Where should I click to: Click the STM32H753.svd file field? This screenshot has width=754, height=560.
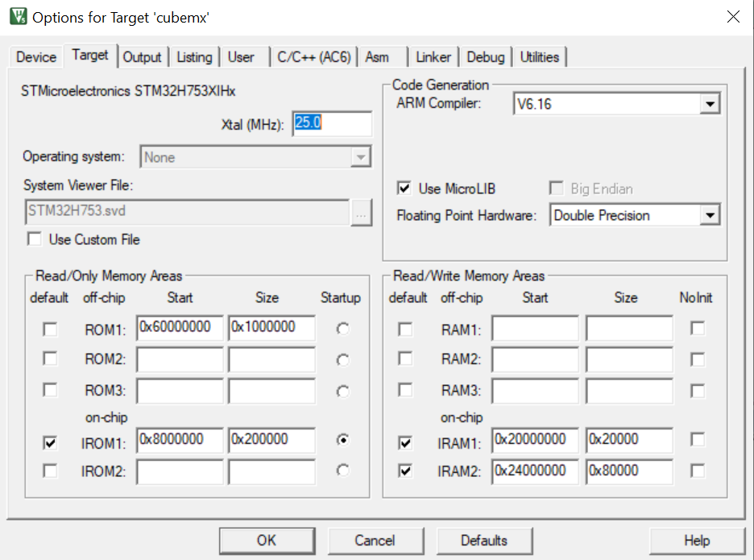coord(188,212)
